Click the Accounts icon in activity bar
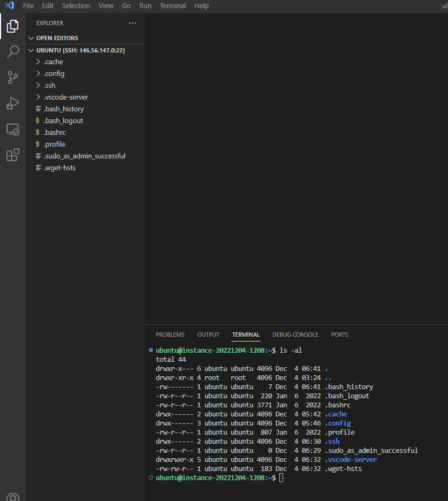The image size is (448, 501). pos(12,497)
